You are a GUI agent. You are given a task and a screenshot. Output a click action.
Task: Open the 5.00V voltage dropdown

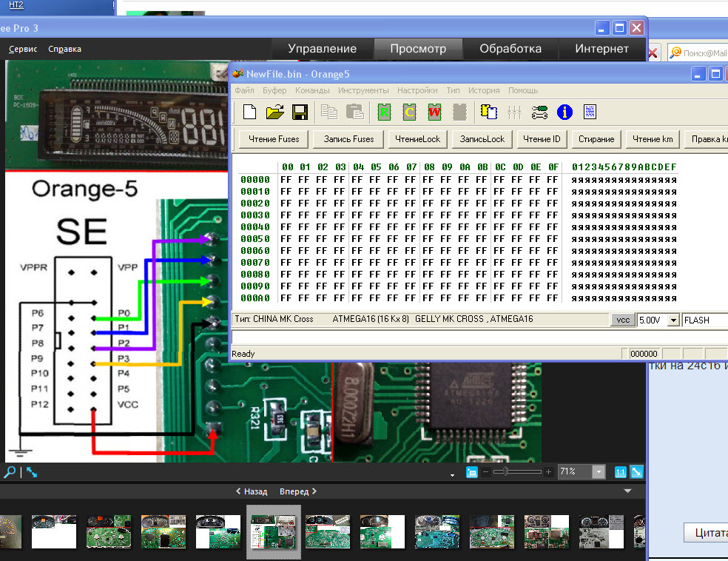(673, 320)
